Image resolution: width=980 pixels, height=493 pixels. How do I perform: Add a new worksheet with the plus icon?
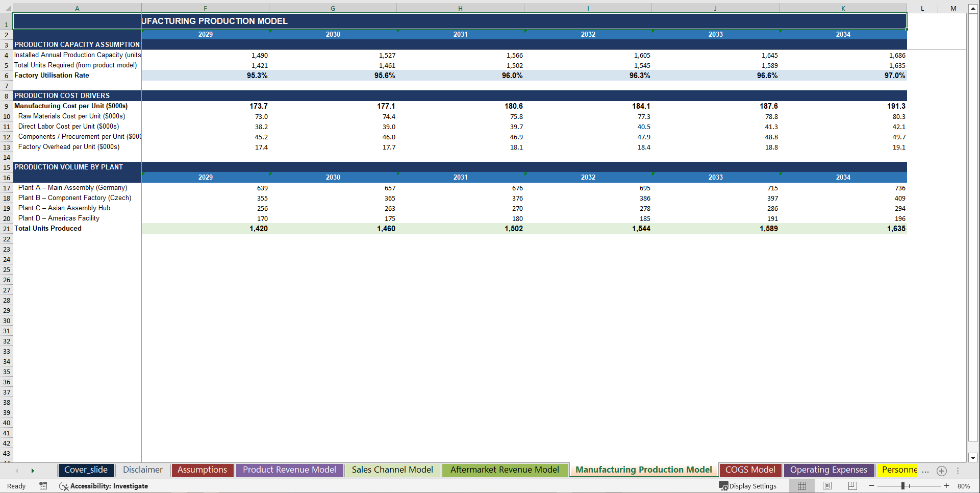(x=942, y=471)
